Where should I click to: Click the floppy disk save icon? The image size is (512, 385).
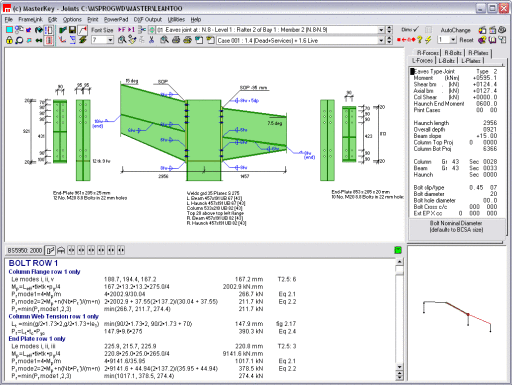(72, 30)
